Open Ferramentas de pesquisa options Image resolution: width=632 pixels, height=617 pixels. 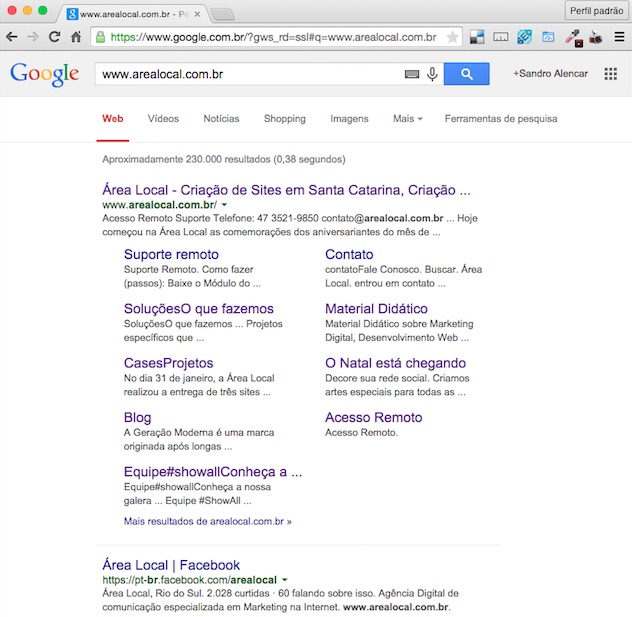(x=501, y=119)
